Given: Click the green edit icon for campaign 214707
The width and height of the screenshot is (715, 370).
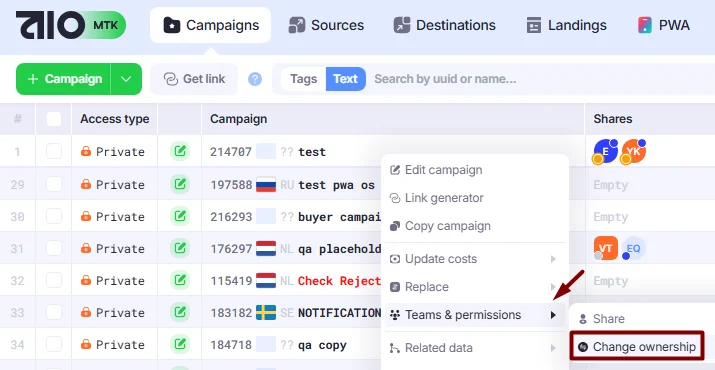Looking at the screenshot, I should click(x=180, y=151).
